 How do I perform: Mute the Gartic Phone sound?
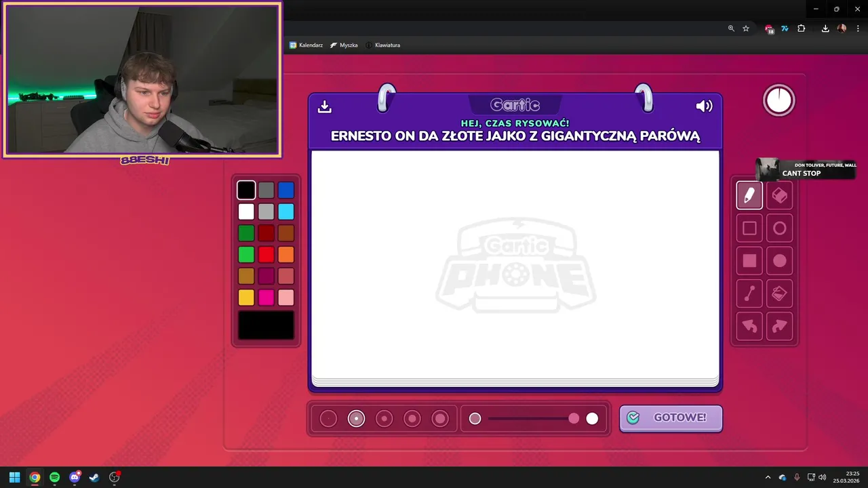click(x=704, y=106)
